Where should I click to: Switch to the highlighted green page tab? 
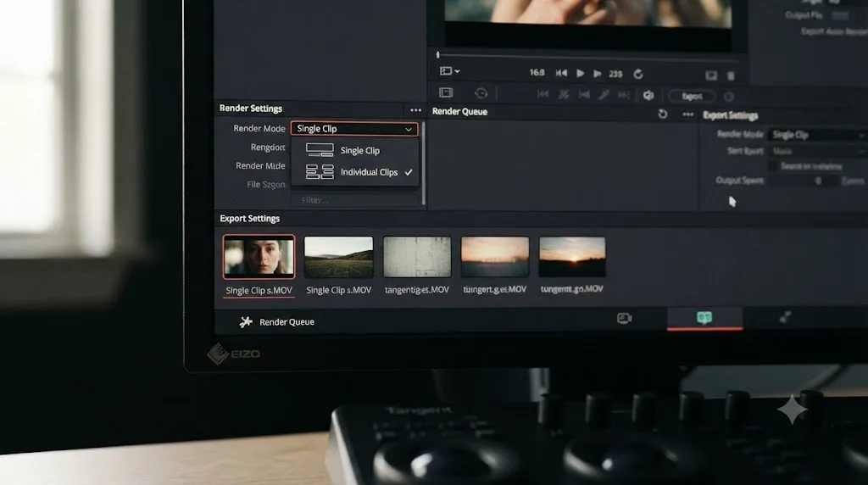click(x=704, y=318)
